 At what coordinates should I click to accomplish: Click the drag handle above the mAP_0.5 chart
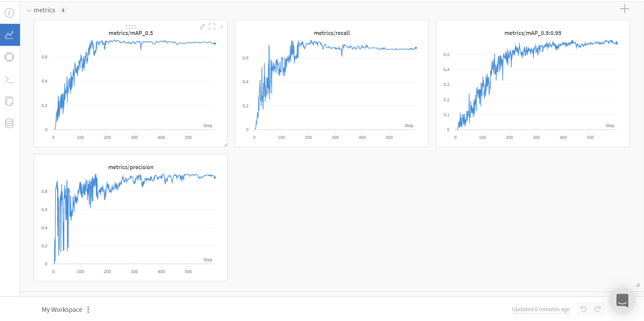point(131,26)
